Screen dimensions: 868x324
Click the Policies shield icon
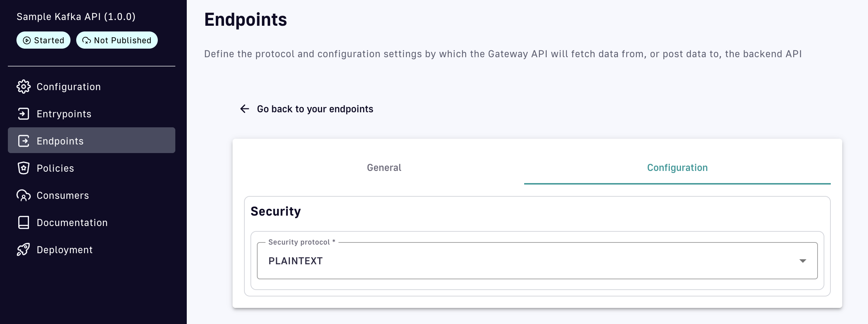click(x=24, y=168)
